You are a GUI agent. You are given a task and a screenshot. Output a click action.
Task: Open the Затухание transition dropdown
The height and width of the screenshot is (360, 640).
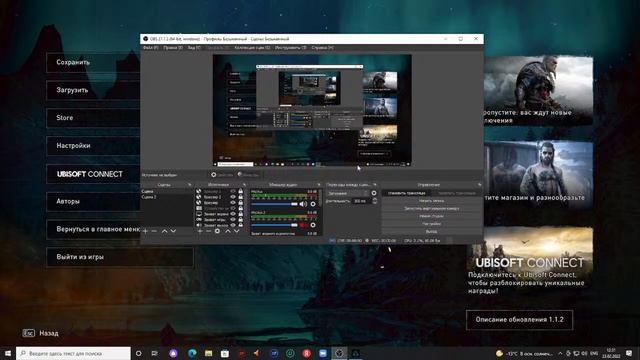coord(347,193)
